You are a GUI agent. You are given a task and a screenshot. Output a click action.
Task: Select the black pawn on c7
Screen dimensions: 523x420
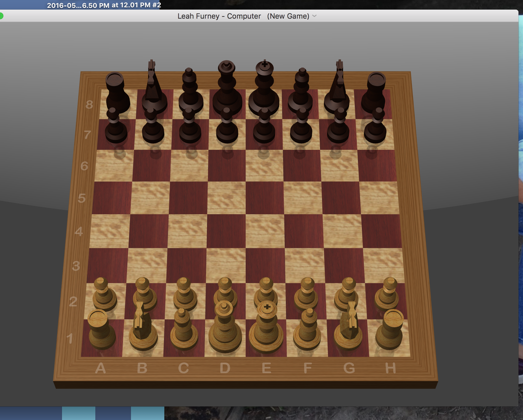point(190,126)
